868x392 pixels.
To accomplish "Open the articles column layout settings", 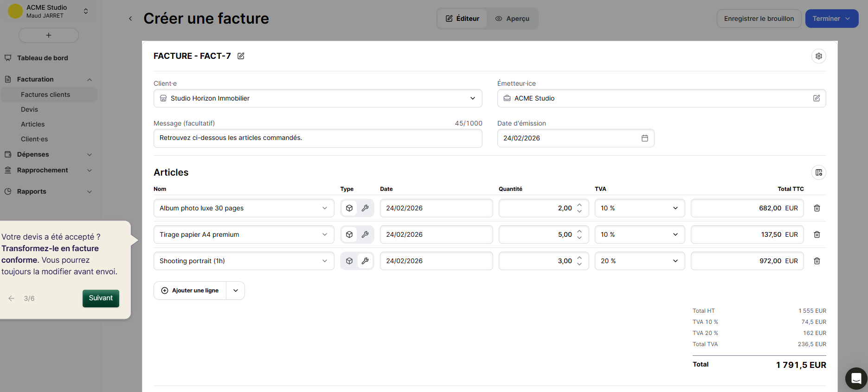I will coord(818,172).
